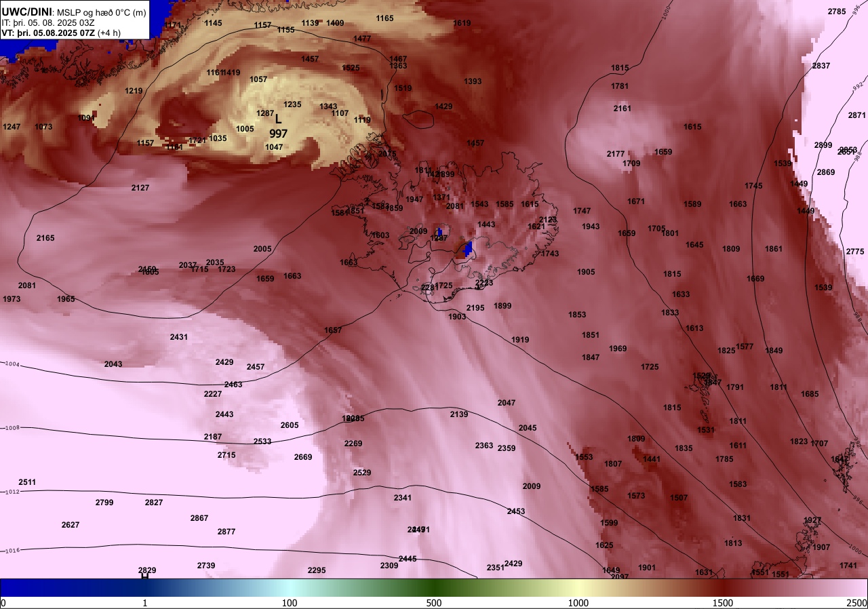868x609 pixels.
Task: Click the height value 1393
Action: [473, 81]
